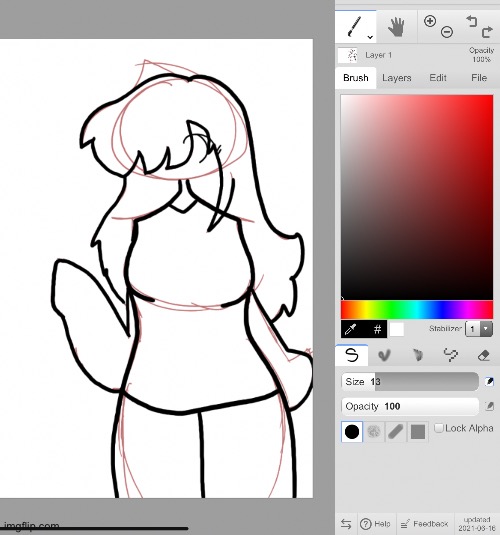Select the pixel brush type
This screenshot has height=535, width=500.
451,355
